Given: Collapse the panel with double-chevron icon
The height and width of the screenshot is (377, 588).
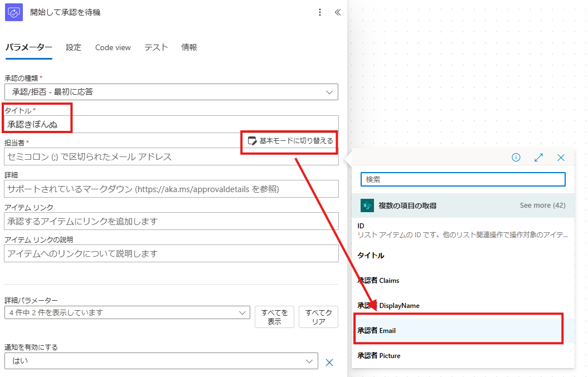Looking at the screenshot, I should [x=338, y=12].
